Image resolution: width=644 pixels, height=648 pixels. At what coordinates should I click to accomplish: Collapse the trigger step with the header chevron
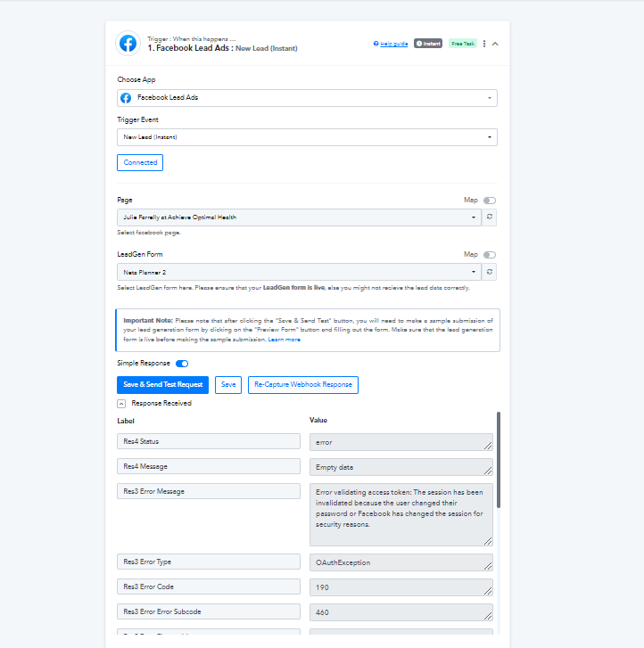point(495,44)
